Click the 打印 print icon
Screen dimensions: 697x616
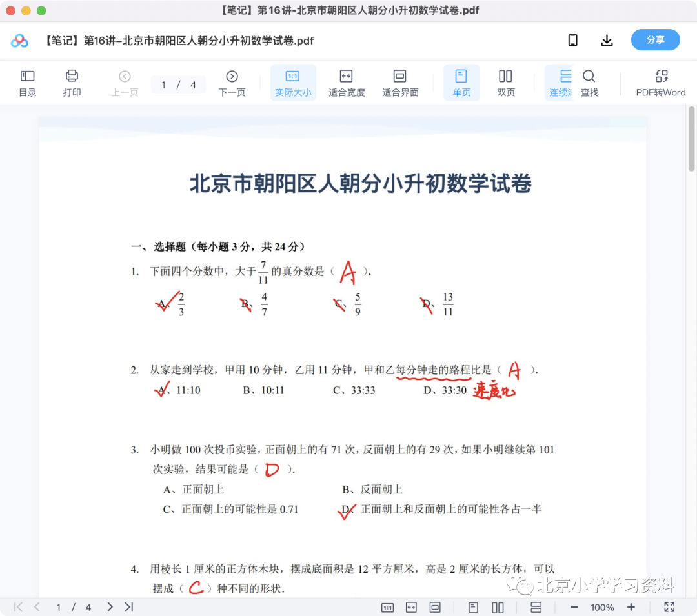[72, 83]
